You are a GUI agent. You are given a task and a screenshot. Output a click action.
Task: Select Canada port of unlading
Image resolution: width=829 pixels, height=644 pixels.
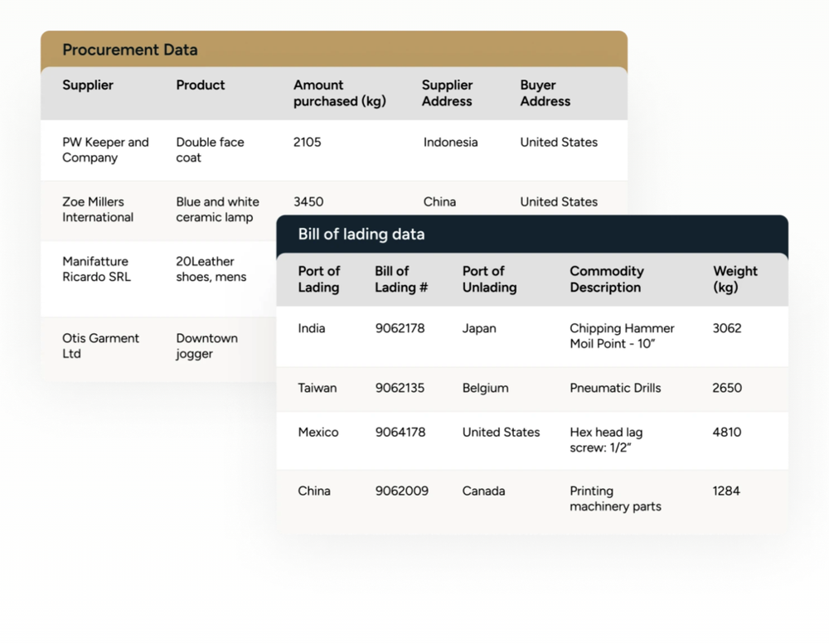pos(484,491)
